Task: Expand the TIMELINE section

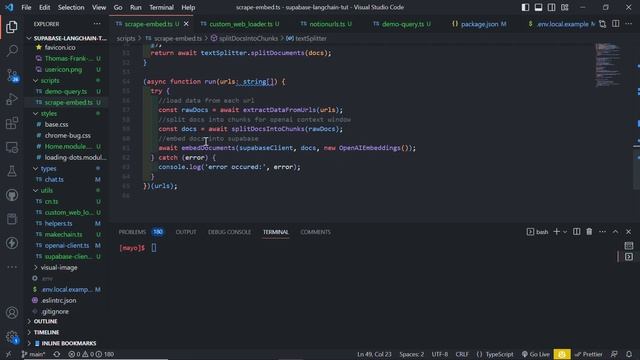Action: click(46, 332)
